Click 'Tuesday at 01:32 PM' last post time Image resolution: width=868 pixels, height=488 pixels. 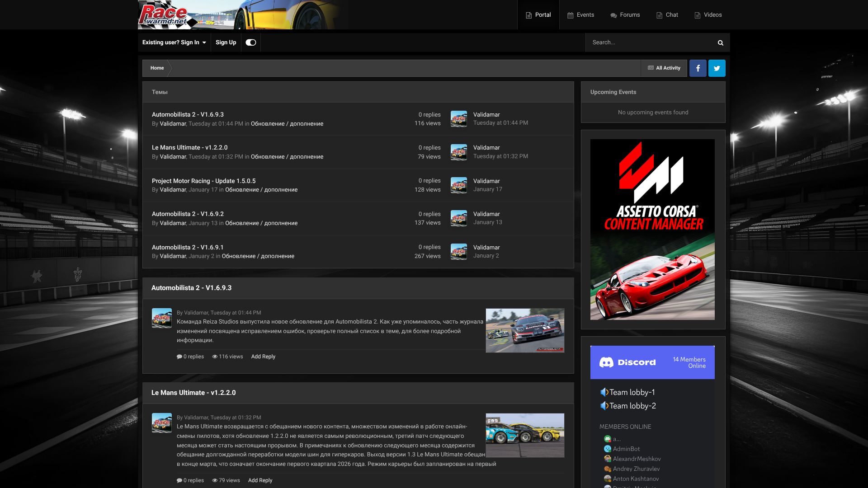pos(500,156)
